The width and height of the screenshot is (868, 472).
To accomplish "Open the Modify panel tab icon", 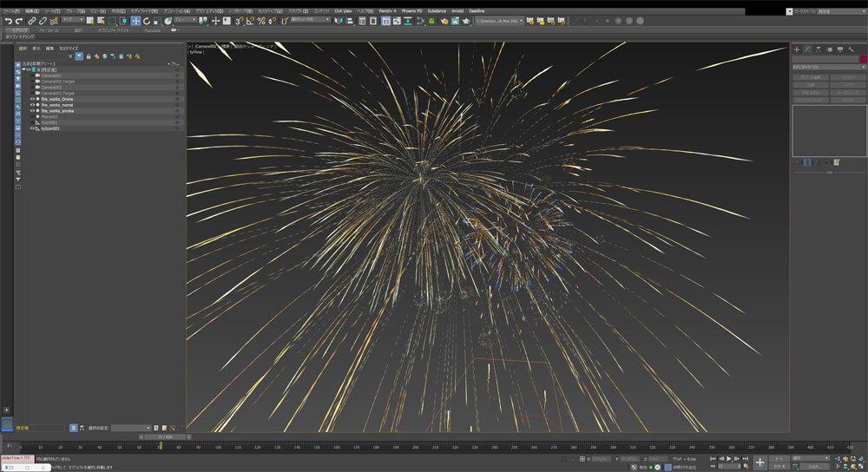I will pos(807,49).
